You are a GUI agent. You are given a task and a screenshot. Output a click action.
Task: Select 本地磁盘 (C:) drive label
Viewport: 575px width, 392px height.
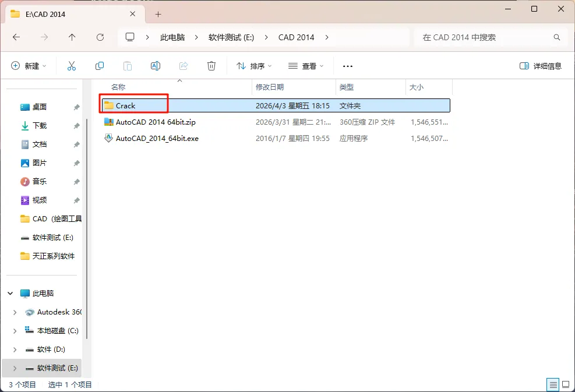58,331
